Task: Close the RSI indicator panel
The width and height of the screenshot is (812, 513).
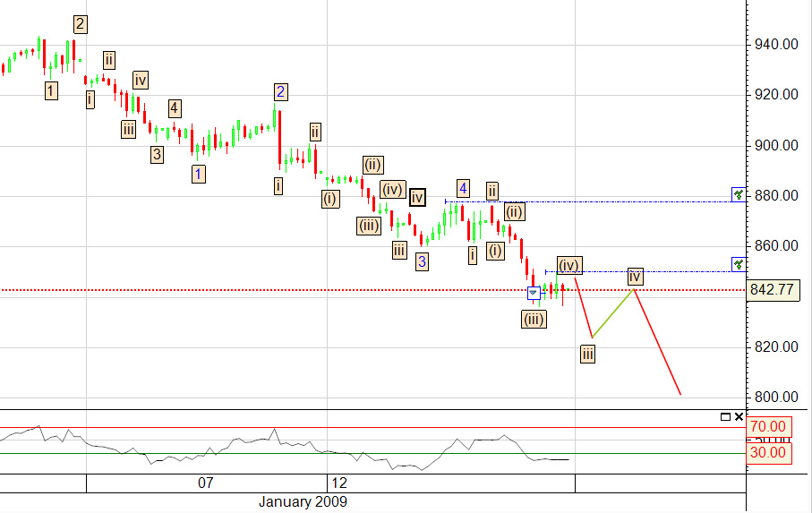Action: click(739, 416)
